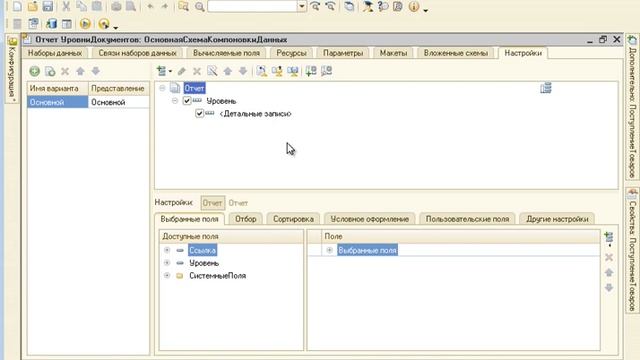Click the Print preview icon in the main toolbar
The height and width of the screenshot is (360, 640).
(x=131, y=6)
